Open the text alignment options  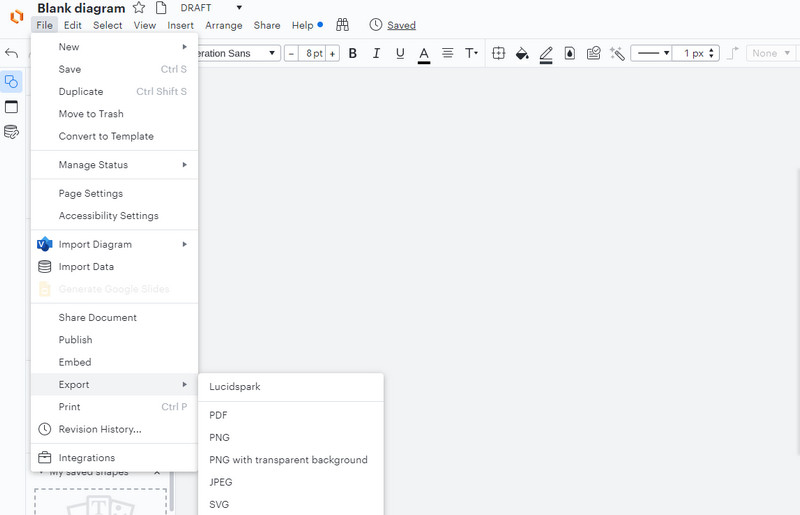pos(447,53)
